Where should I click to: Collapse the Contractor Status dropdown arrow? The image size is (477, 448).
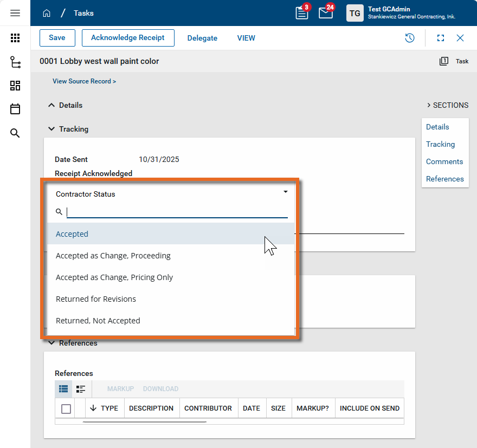pos(286,192)
